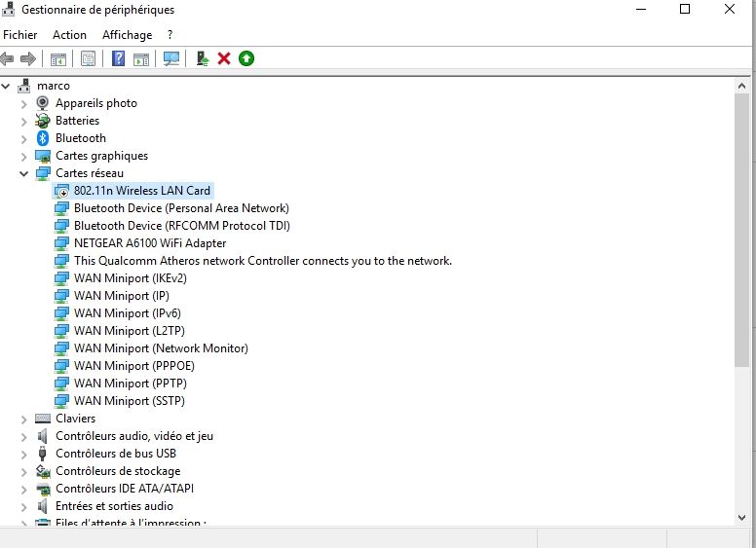
Task: Click the NETGEAR A6100 adapter icon
Action: coord(61,243)
